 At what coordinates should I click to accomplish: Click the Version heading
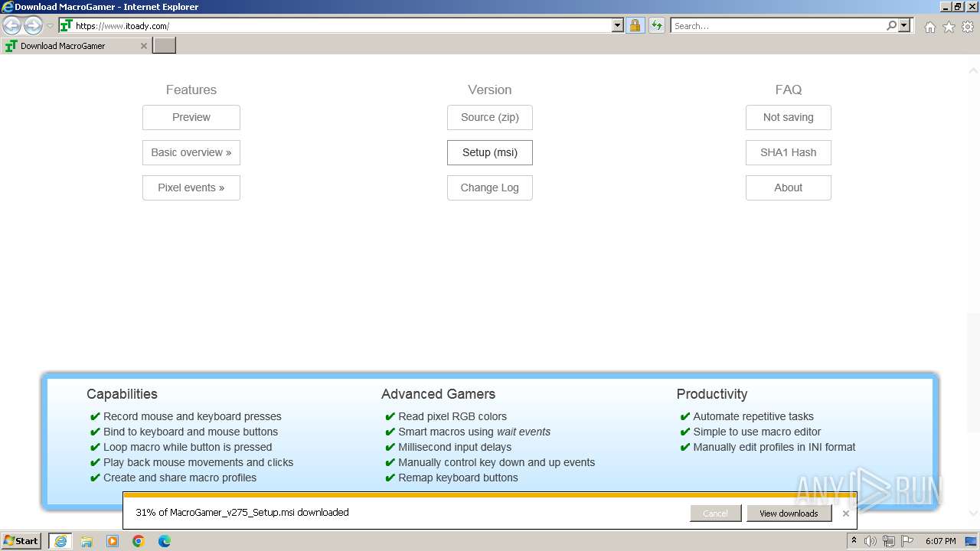(x=490, y=90)
